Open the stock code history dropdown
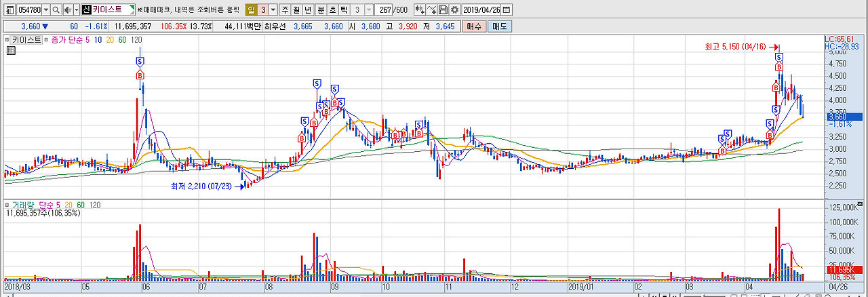Viewport: 868px width, 297px height. pyautogui.click(x=46, y=9)
